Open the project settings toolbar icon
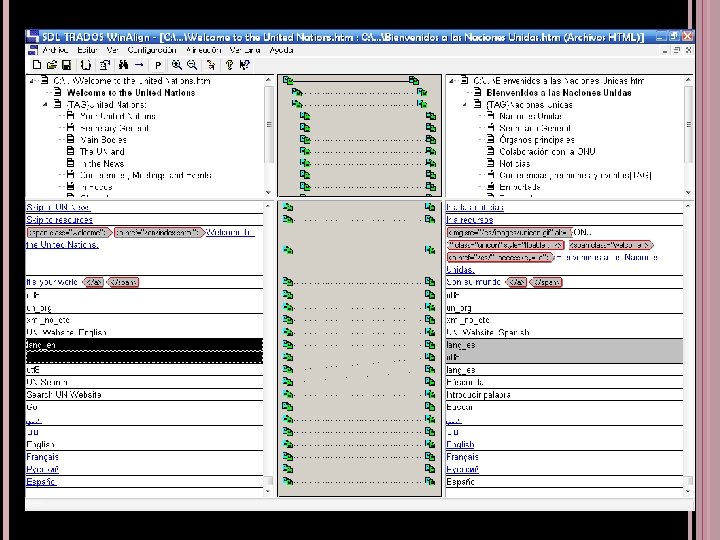720x540 pixels. pos(105,65)
